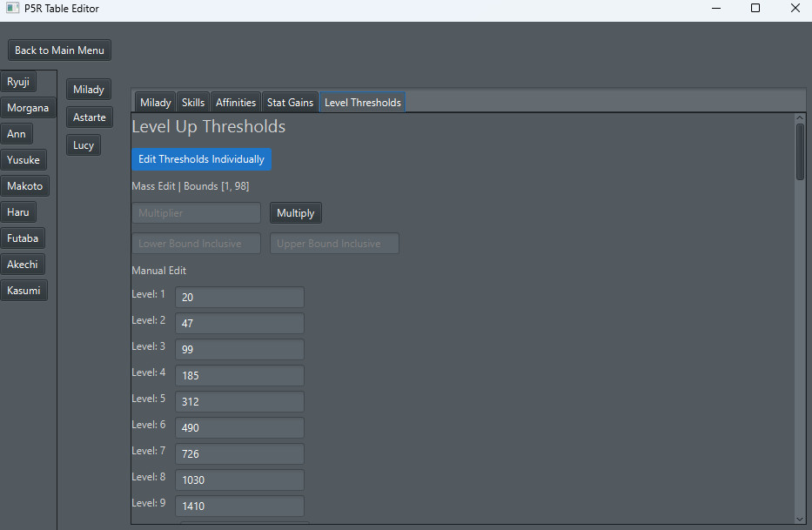The height and width of the screenshot is (530, 812).
Task: Switch to the Skills tab
Action: (x=193, y=103)
